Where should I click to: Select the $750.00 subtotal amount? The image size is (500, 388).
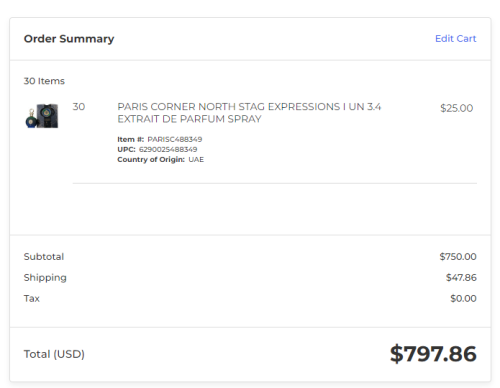click(458, 257)
